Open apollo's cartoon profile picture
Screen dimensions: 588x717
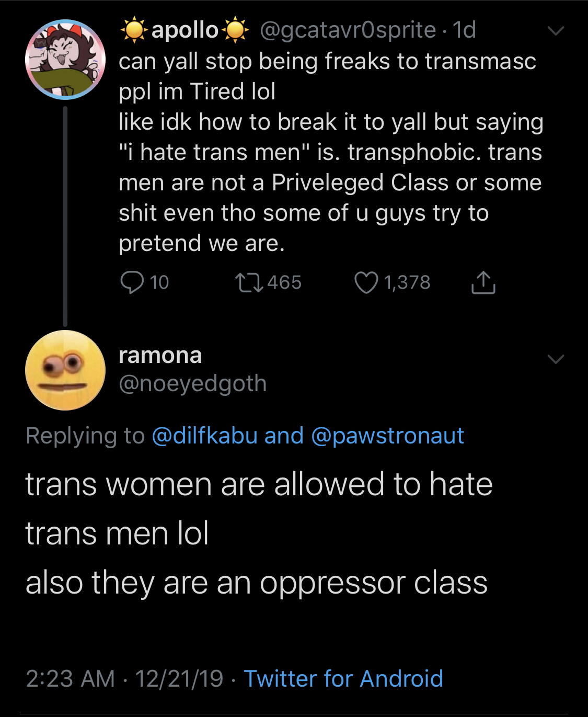click(65, 60)
